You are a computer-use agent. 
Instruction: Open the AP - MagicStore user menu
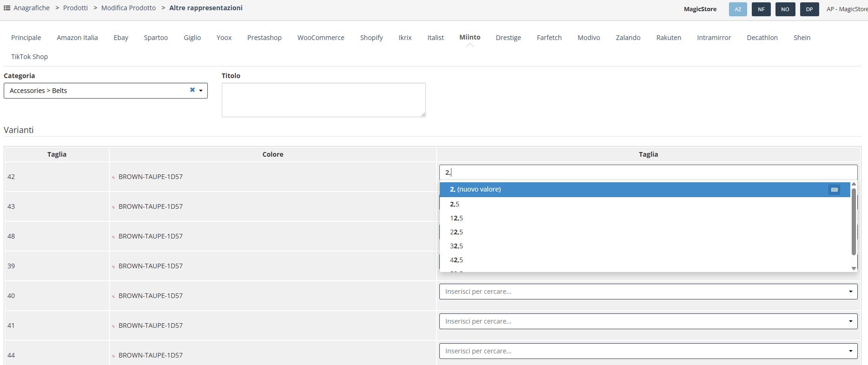pyautogui.click(x=847, y=9)
